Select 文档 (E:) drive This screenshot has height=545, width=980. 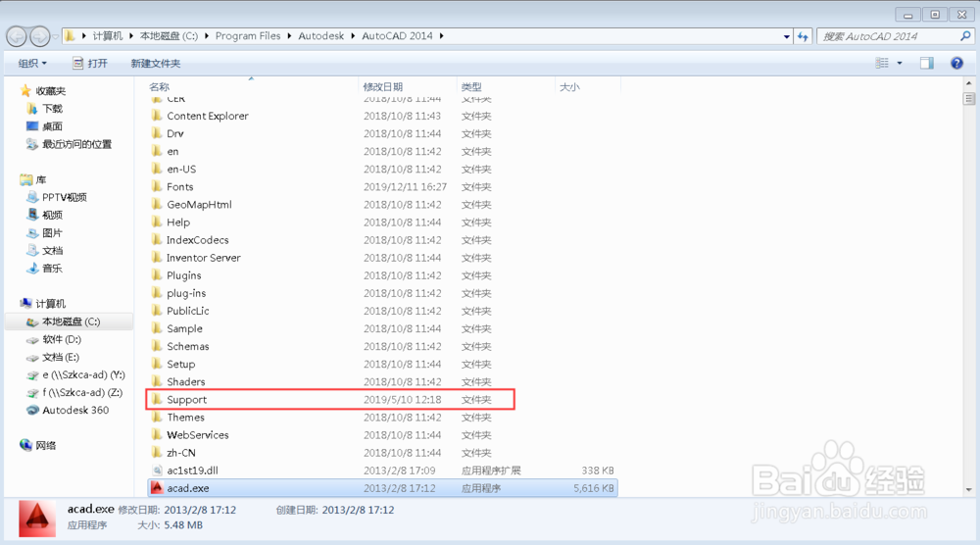pos(61,357)
